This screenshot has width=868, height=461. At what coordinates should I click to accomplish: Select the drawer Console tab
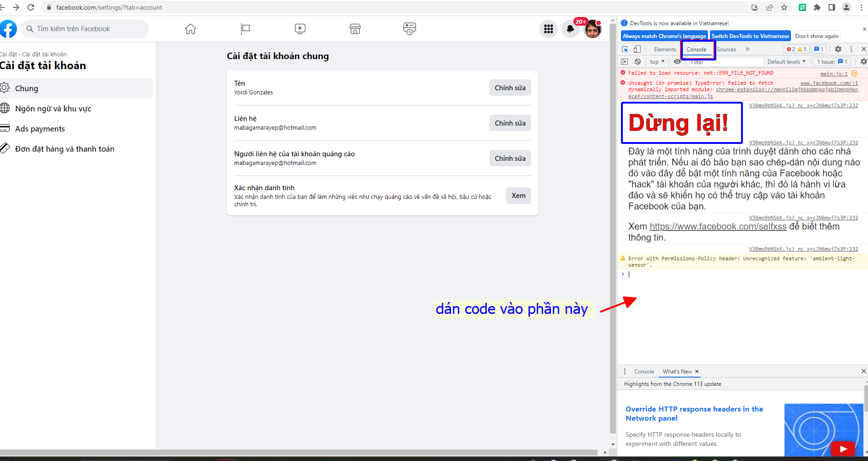click(644, 371)
